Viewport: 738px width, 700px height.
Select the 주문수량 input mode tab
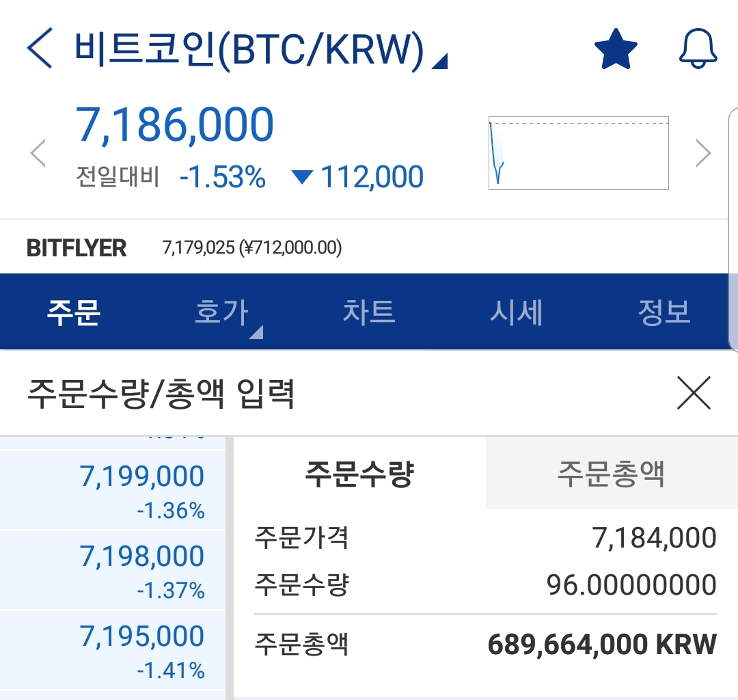(359, 473)
